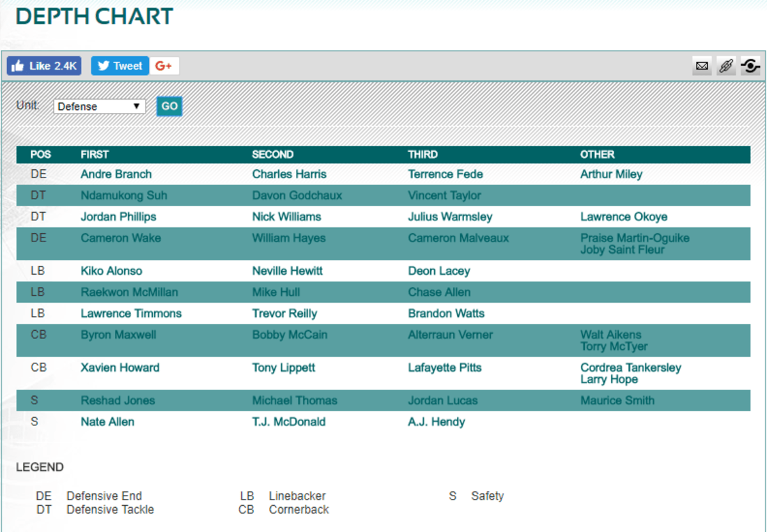Open Michael Thomas player page

(295, 400)
